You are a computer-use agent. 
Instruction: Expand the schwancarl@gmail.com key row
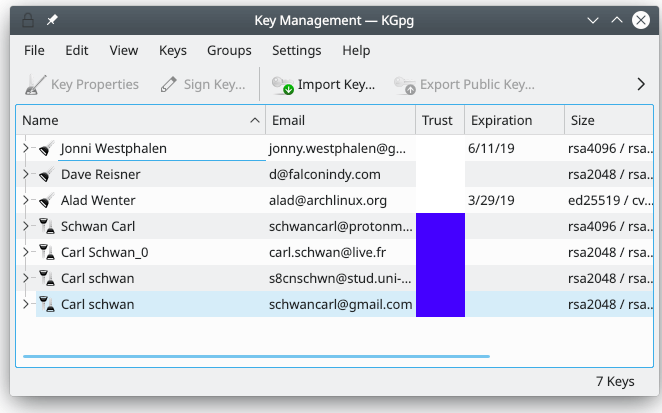(26, 304)
